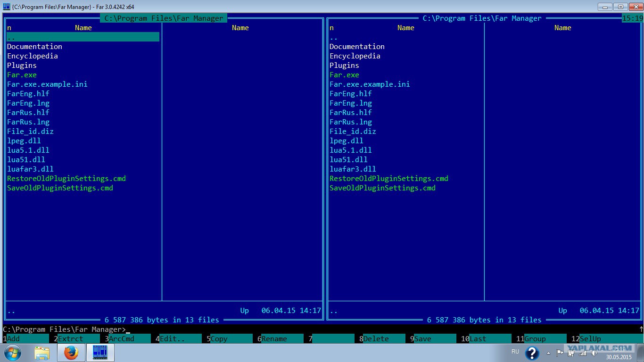644x362 pixels.
Task: Launch Firefox from the taskbar
Action: coord(71,353)
